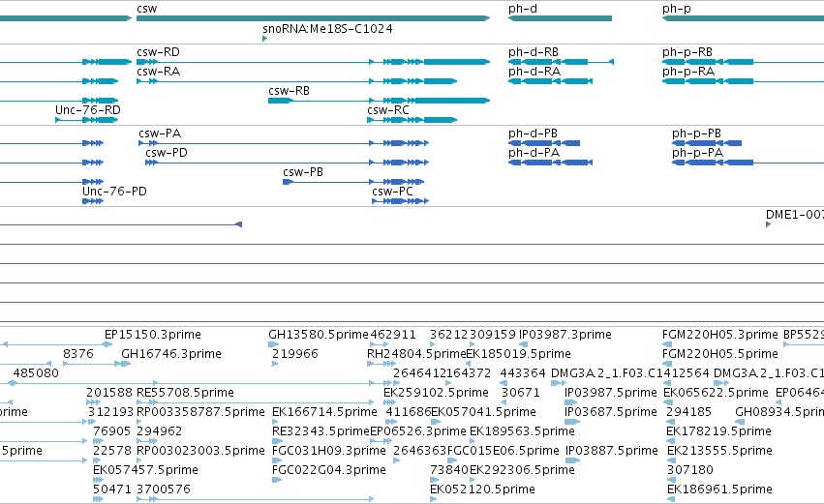Click the 3700576 feature label

(163, 490)
